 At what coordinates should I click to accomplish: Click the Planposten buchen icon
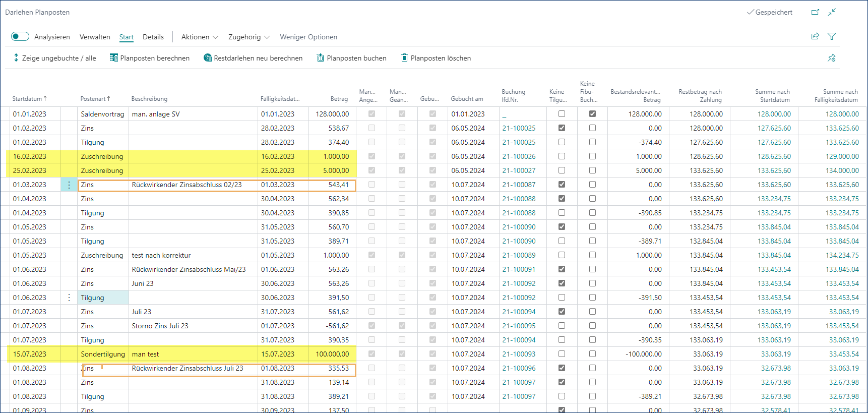(x=320, y=58)
